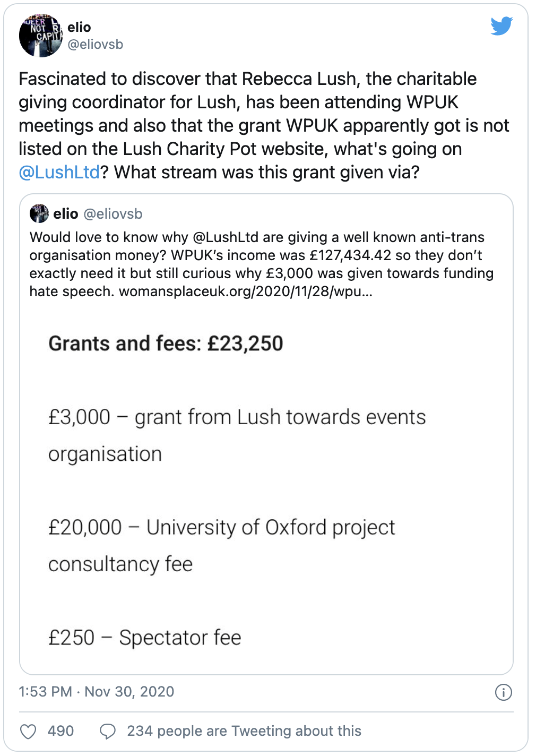Viewport: 536px width, 756px height.
Task: Open '234 people are Tweeting about this'
Action: 244,731
